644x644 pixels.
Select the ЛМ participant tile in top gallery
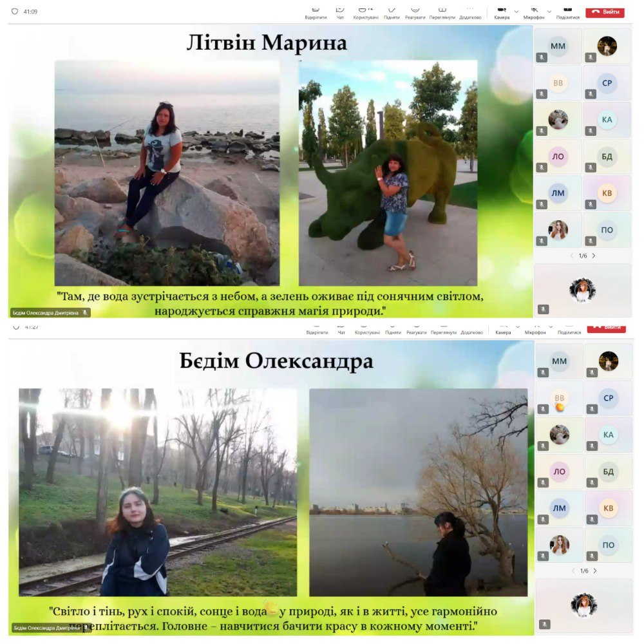point(558,193)
